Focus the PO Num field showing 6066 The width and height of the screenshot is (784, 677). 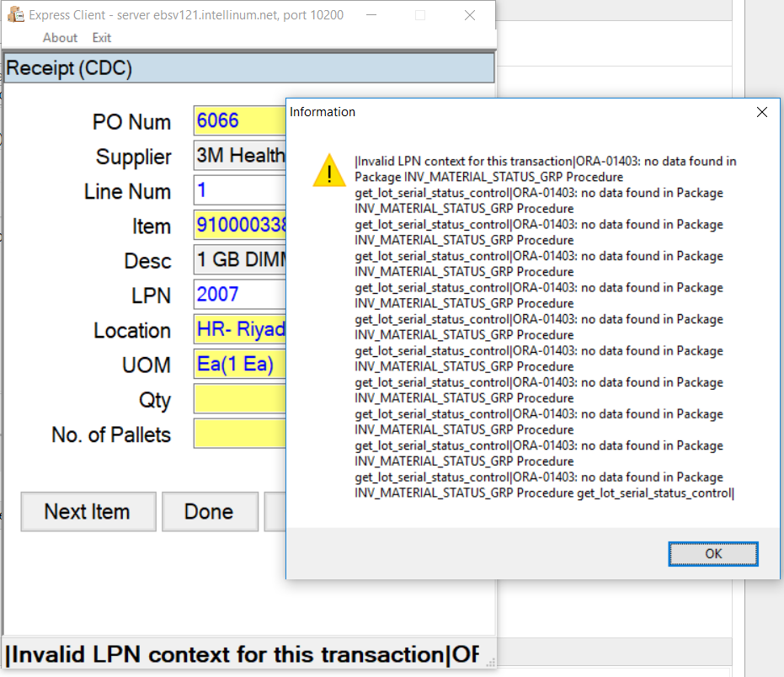click(x=239, y=121)
